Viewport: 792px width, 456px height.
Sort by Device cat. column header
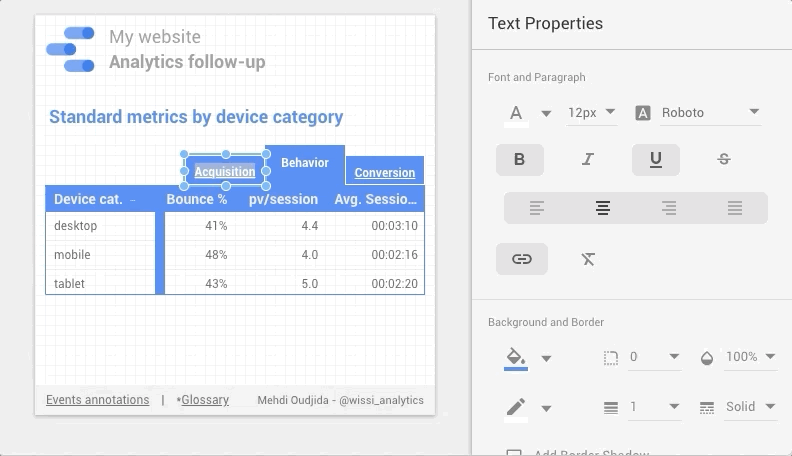(88, 199)
